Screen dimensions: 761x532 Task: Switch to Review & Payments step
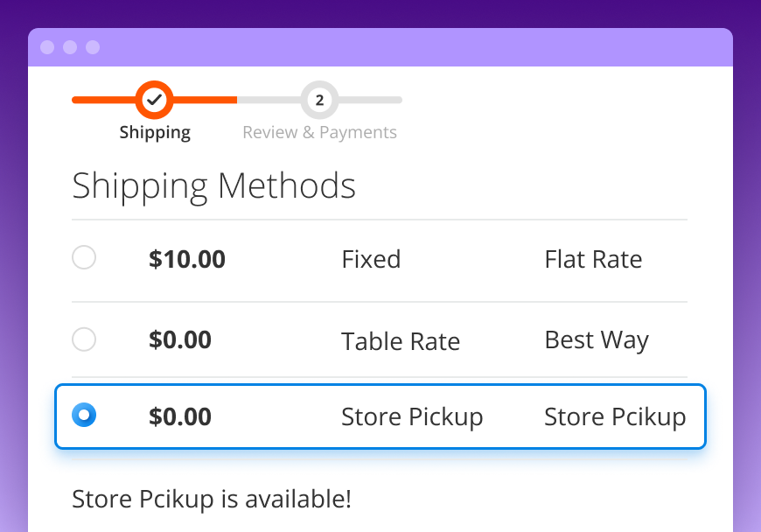[x=319, y=132]
